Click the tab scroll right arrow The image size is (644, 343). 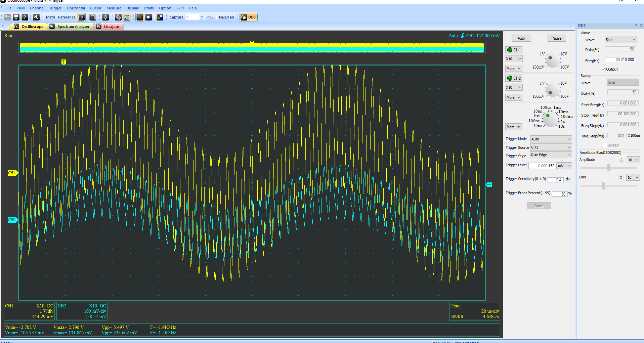click(x=570, y=26)
